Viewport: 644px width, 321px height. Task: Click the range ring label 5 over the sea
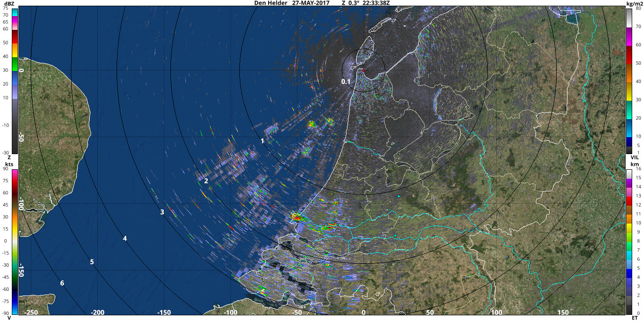(92, 261)
